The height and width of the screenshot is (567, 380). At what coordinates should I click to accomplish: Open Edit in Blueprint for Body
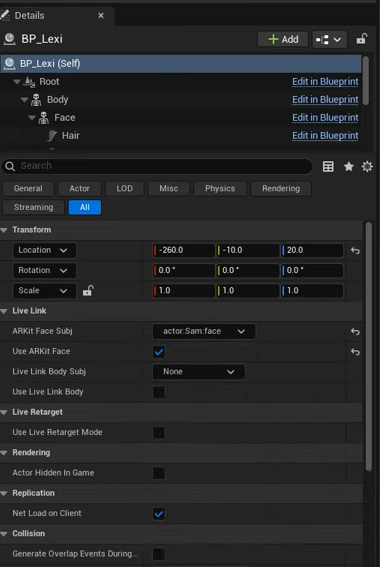point(325,99)
